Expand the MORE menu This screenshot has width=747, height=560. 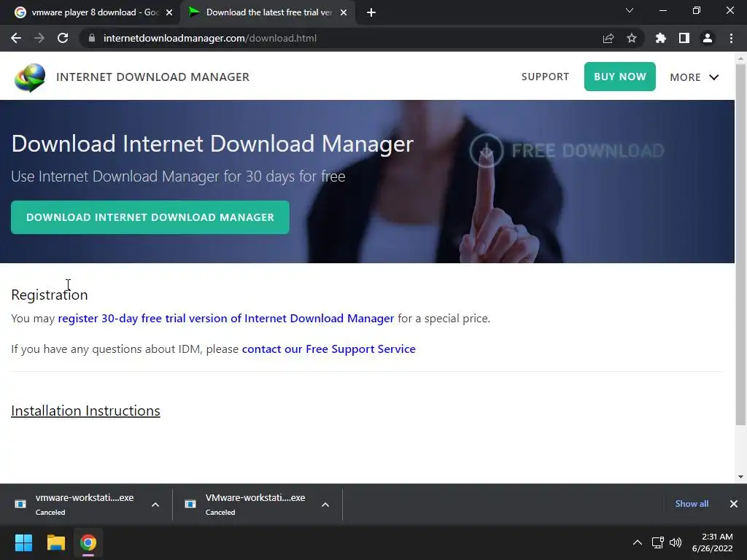coord(694,77)
